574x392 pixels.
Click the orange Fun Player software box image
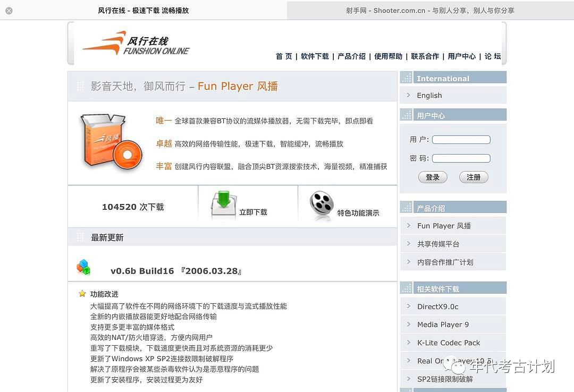(111, 141)
